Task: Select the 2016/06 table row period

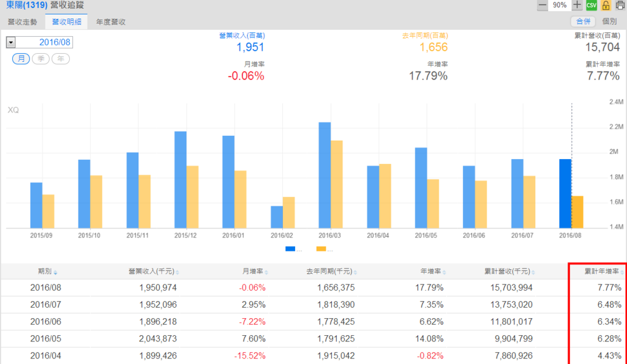Action: [45, 322]
